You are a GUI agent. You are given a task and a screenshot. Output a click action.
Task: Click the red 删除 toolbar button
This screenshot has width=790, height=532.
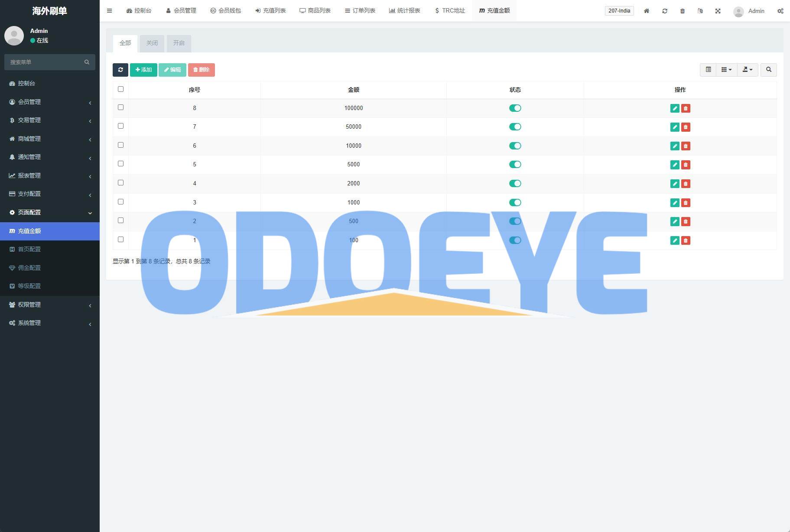coord(202,70)
